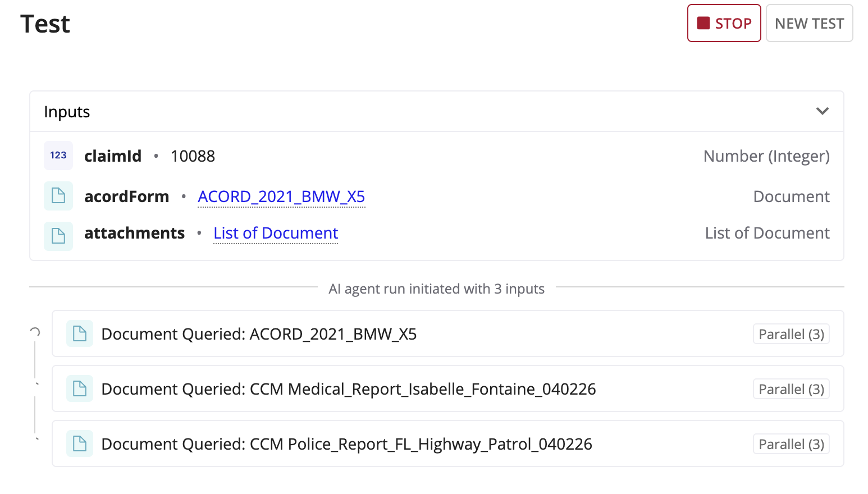Click the Inputs section header
The height and width of the screenshot is (494, 868).
(437, 112)
